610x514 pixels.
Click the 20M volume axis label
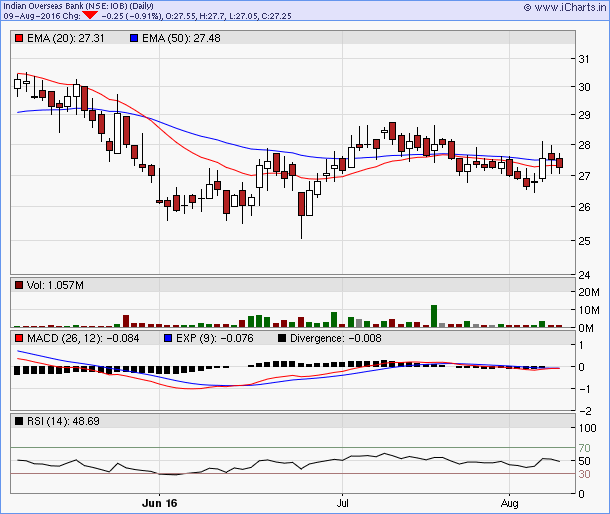coord(589,292)
